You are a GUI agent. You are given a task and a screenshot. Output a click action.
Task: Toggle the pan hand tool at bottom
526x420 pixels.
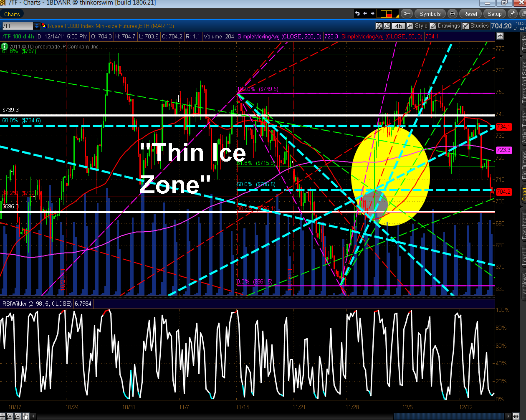tap(26, 416)
